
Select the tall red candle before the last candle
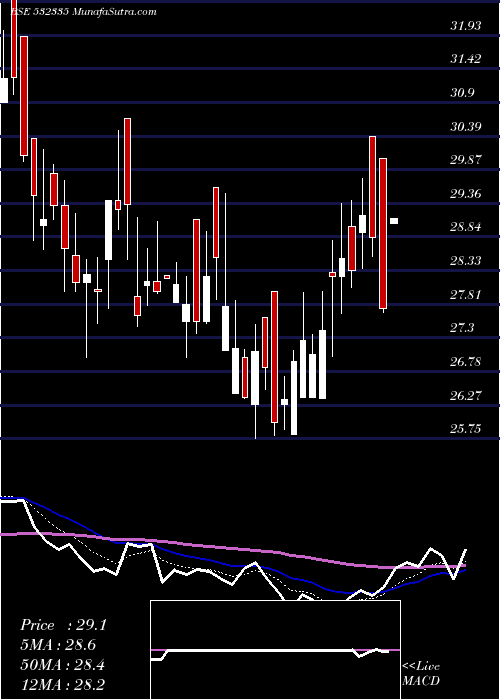point(383,233)
